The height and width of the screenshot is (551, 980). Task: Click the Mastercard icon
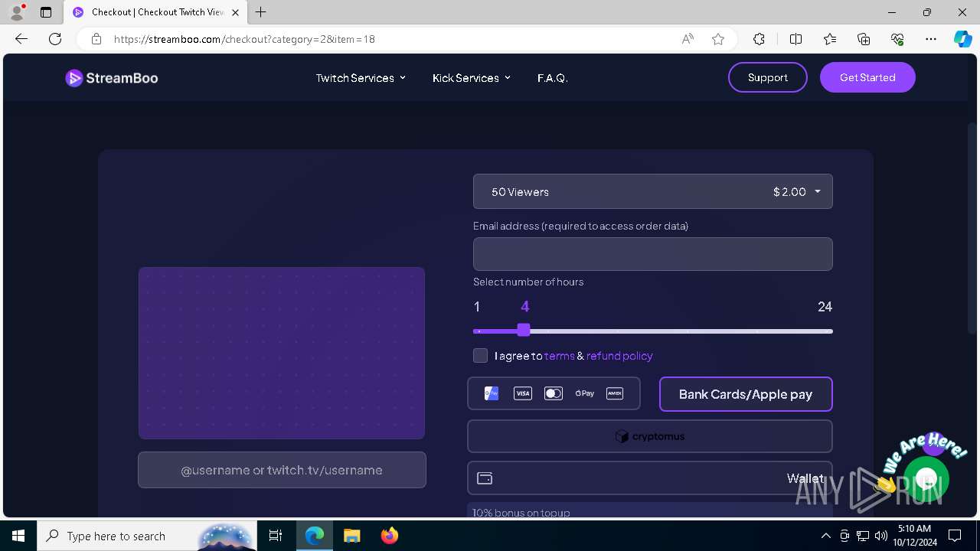pyautogui.click(x=554, y=393)
